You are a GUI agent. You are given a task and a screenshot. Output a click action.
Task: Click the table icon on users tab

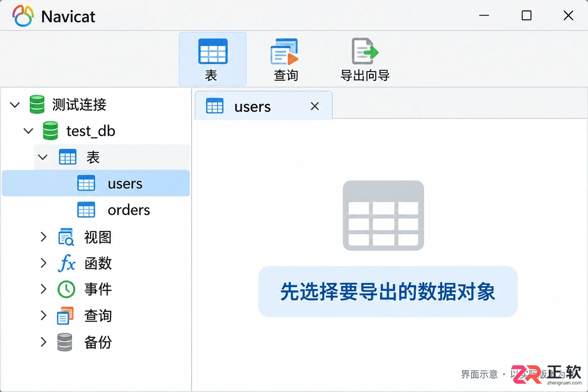[215, 106]
